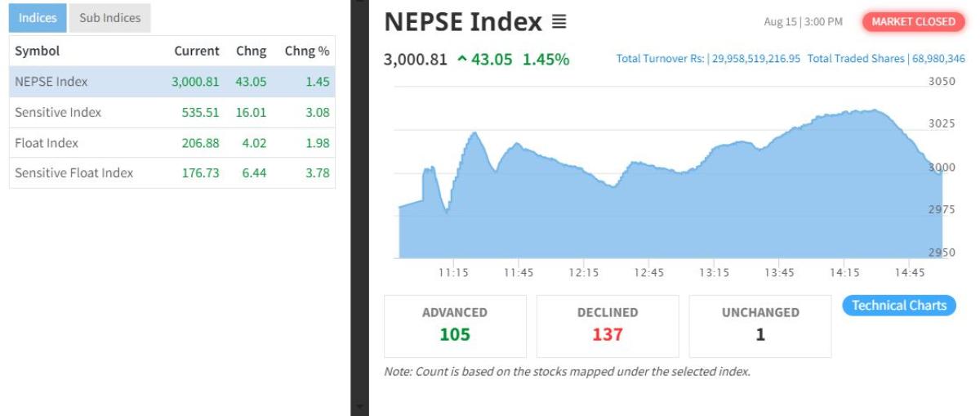
Task: Select the Sensitive Index row
Action: pos(171,112)
